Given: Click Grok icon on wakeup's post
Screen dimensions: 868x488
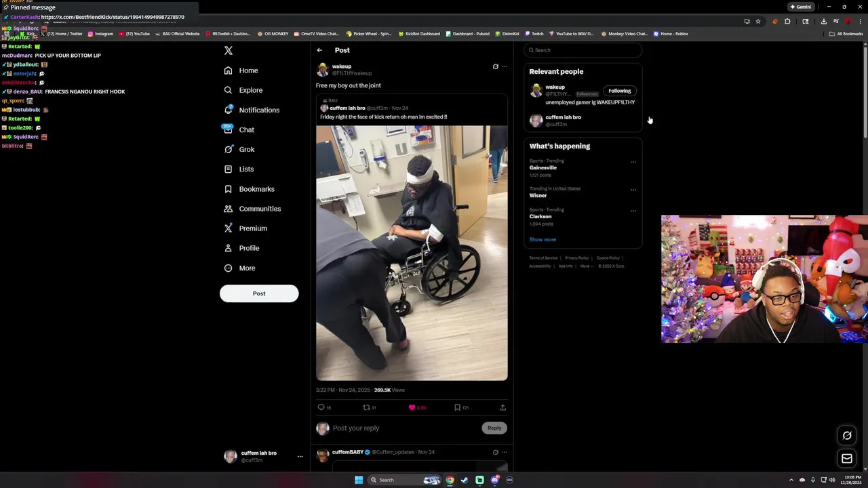Looking at the screenshot, I should pos(495,66).
